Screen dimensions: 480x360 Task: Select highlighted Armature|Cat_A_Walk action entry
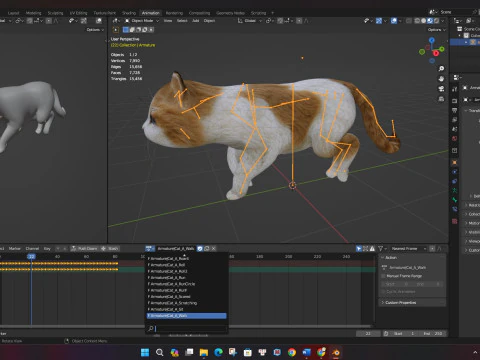click(187, 316)
